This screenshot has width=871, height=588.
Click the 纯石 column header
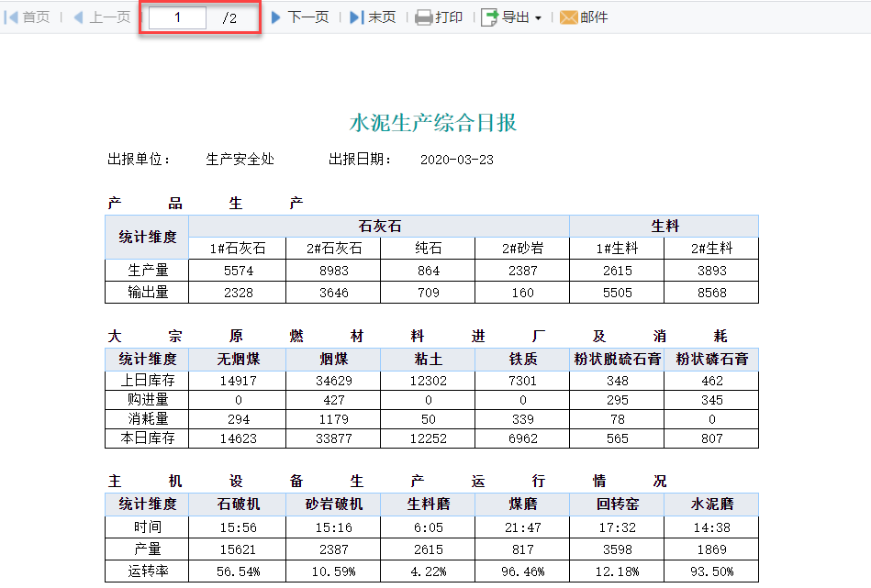[x=428, y=249]
